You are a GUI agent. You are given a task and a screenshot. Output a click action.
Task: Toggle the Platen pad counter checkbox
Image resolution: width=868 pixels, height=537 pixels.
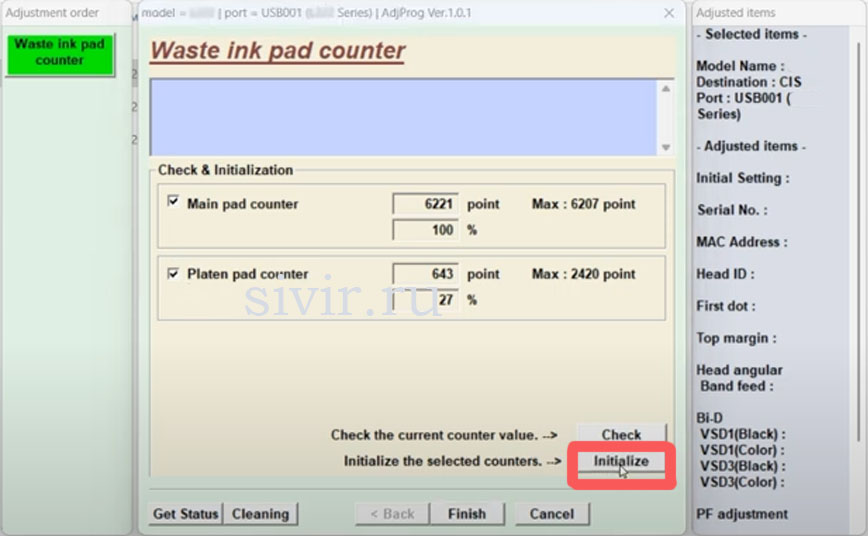pyautogui.click(x=174, y=273)
